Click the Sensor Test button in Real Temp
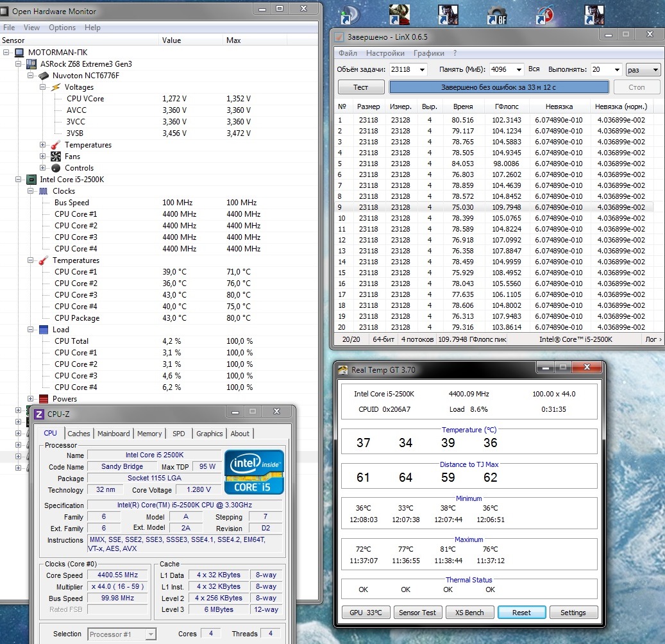Screen dimensions: 665x644 pyautogui.click(x=417, y=613)
